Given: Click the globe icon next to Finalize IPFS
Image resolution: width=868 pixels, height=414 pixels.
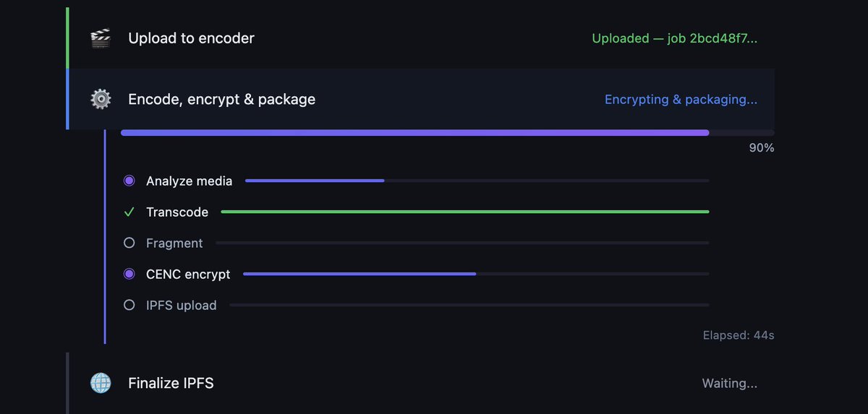Looking at the screenshot, I should pos(101,383).
